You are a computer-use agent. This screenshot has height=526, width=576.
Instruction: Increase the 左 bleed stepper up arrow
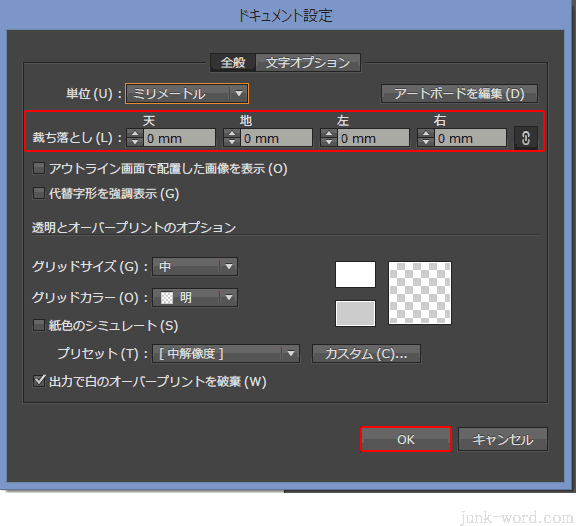click(329, 134)
